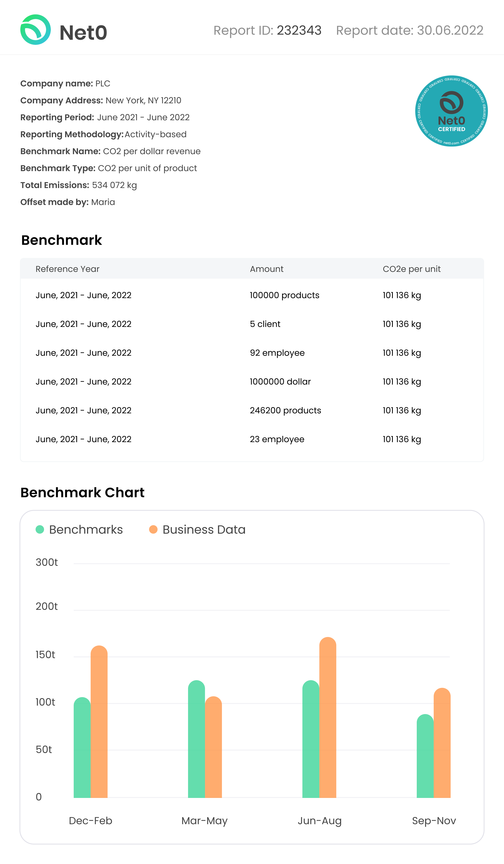Click the CO2e per unit column header
This screenshot has height=864, width=504.
coord(411,269)
